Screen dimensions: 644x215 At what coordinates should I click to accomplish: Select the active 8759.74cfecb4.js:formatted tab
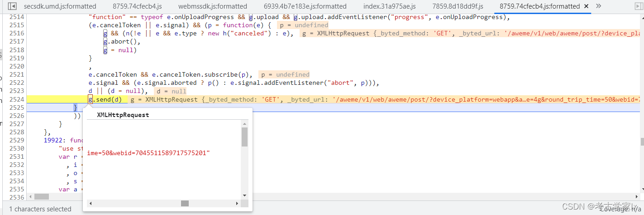[539, 6]
